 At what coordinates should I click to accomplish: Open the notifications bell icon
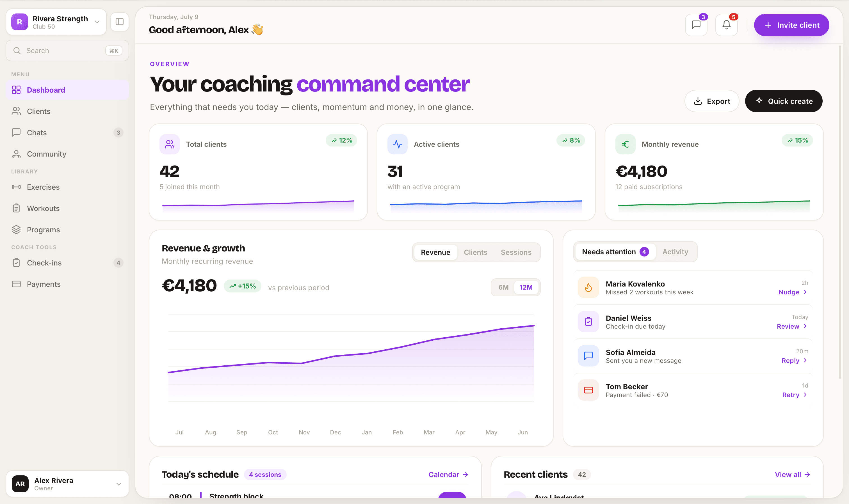coord(726,25)
